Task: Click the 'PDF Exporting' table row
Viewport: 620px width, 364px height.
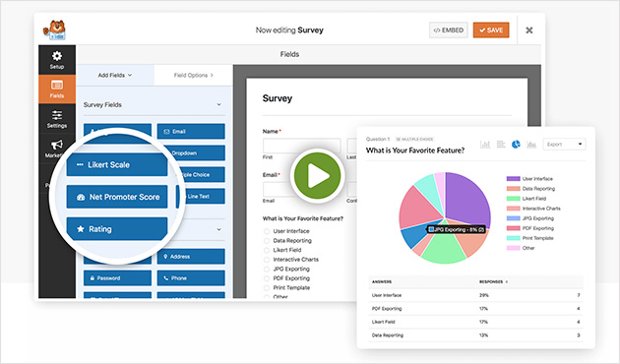Action: (475, 309)
